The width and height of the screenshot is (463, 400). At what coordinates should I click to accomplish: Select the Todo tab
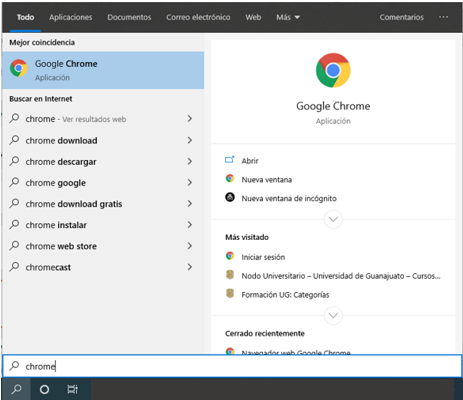click(25, 17)
